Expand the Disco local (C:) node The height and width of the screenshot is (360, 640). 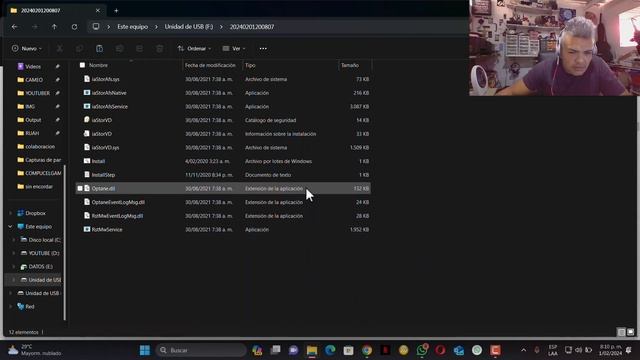[x=14, y=240]
